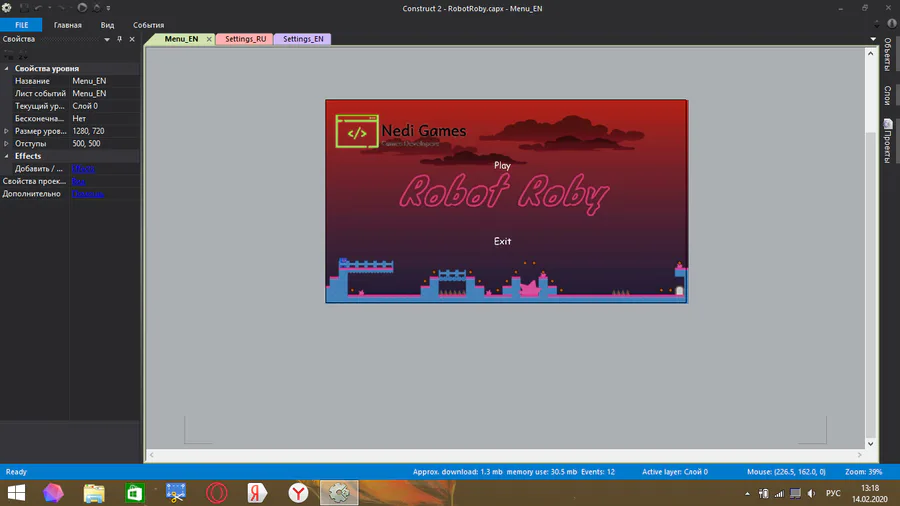Click the Undo arrow icon
900x506 pixels.
[38, 8]
